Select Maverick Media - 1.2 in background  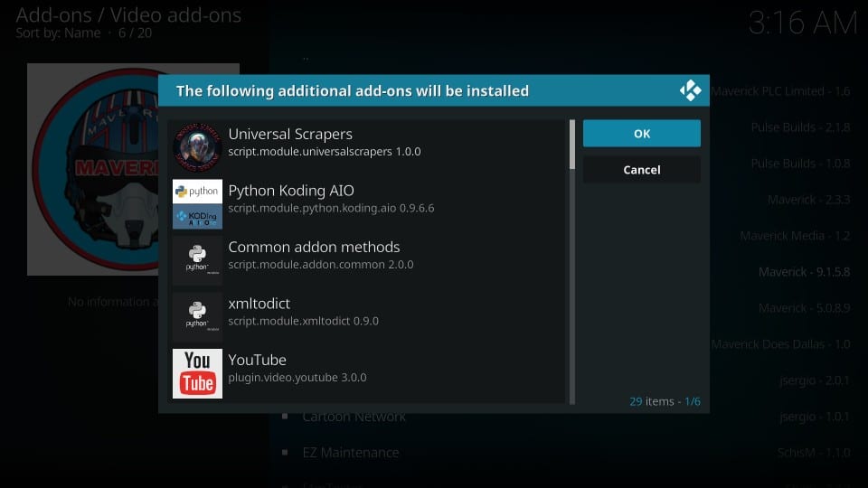tap(795, 236)
